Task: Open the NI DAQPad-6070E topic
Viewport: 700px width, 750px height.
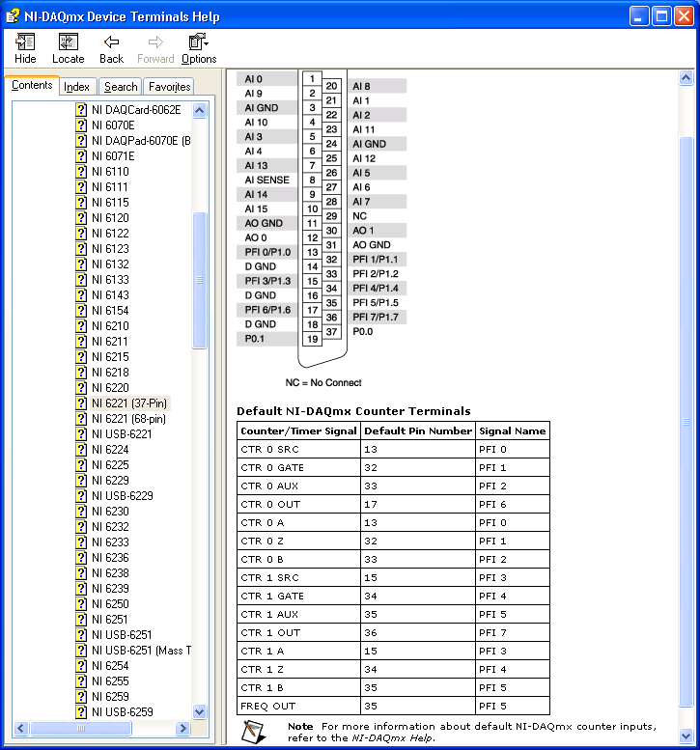Action: coord(141,141)
